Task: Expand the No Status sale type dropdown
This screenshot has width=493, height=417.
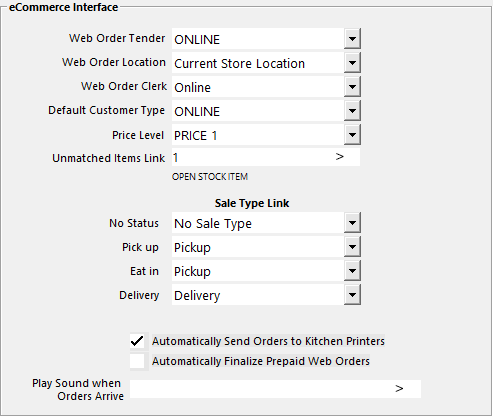Action: click(352, 223)
